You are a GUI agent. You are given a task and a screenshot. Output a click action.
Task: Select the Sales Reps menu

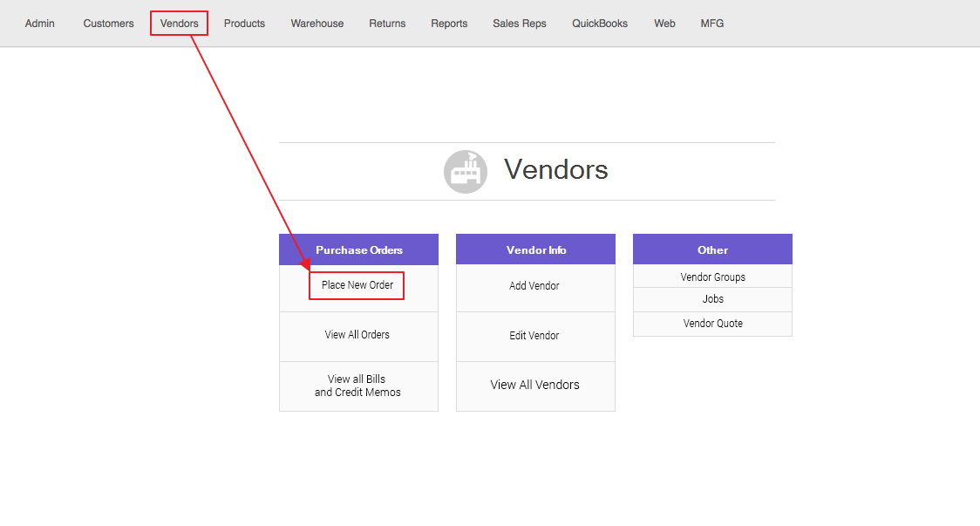pyautogui.click(x=520, y=24)
